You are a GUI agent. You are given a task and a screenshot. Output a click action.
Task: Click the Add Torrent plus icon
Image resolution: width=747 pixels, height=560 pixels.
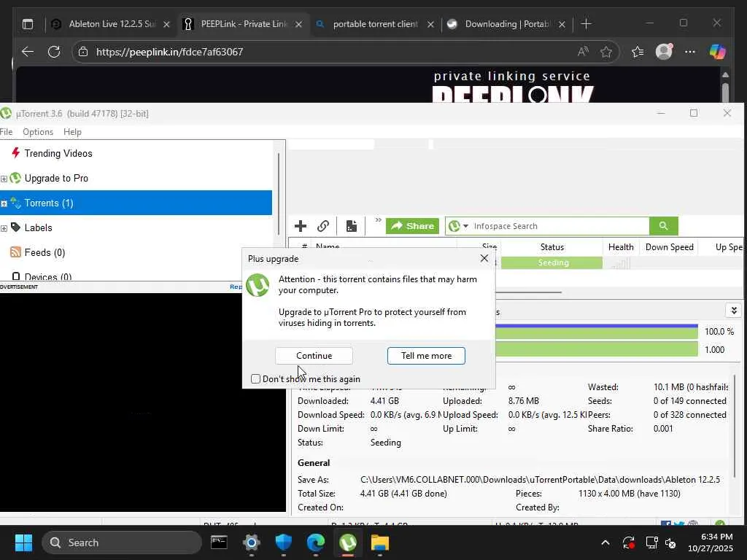click(x=300, y=226)
